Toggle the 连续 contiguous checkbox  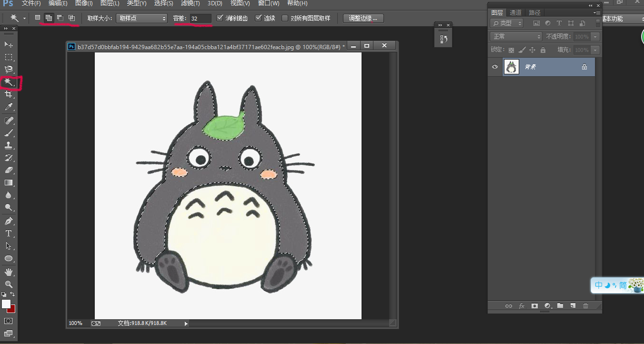259,18
